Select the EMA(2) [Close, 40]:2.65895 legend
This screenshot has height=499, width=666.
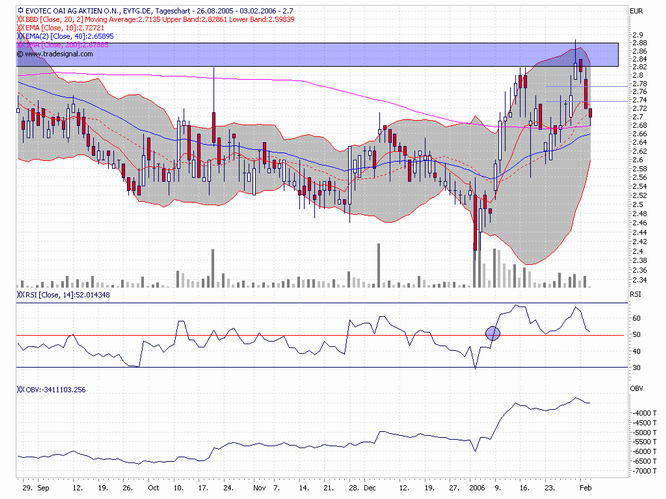pos(69,36)
